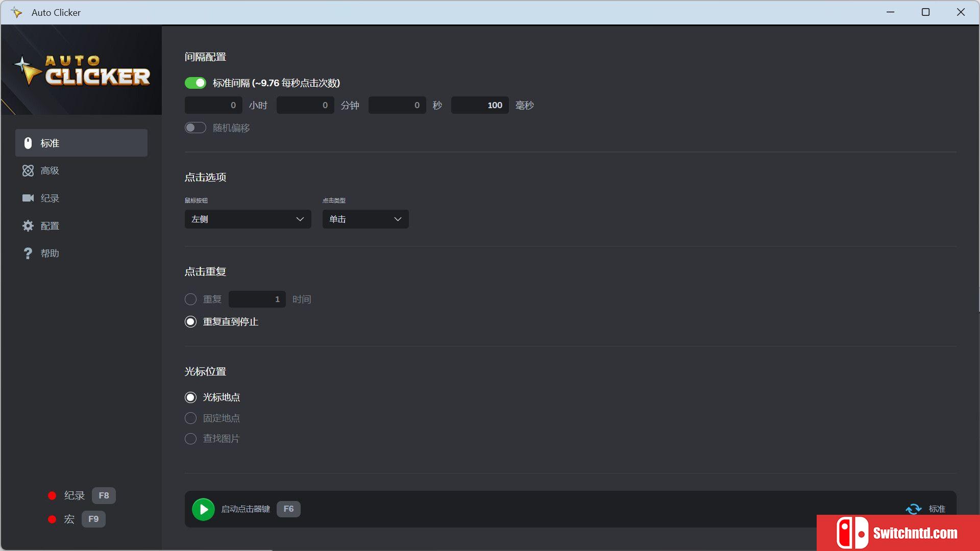This screenshot has width=980, height=551.
Task: Click the atom icon beside 高级
Action: pos(28,170)
